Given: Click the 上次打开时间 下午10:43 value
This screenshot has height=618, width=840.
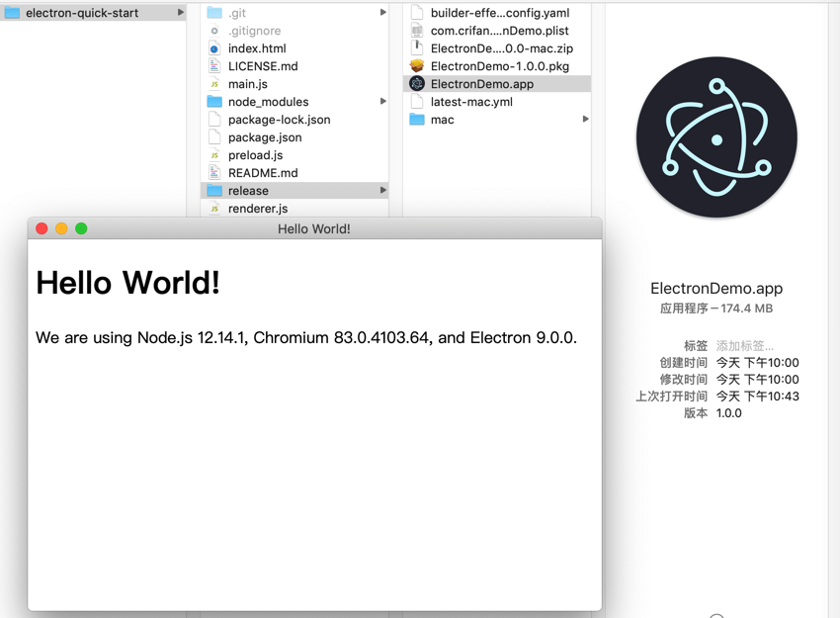Looking at the screenshot, I should pos(758,397).
